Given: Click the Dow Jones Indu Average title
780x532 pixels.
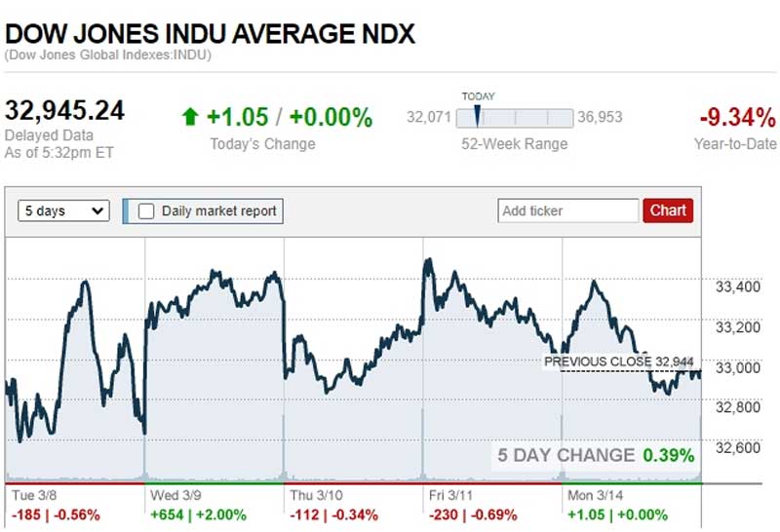Looking at the screenshot, I should coord(210,33).
